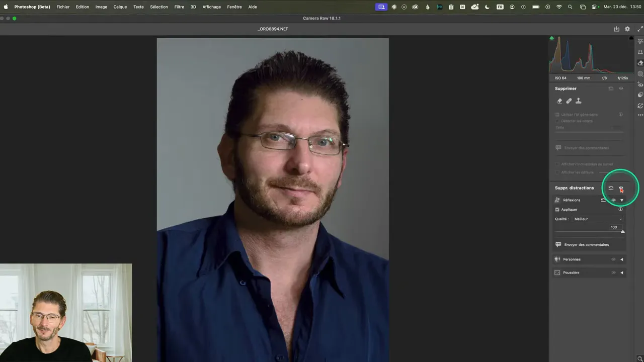Click the histogram display at top right
The image size is (644, 362).
[589, 55]
